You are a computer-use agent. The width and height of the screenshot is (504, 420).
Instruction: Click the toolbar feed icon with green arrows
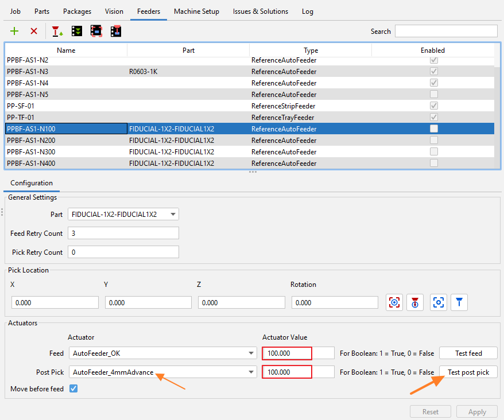[x=77, y=31]
